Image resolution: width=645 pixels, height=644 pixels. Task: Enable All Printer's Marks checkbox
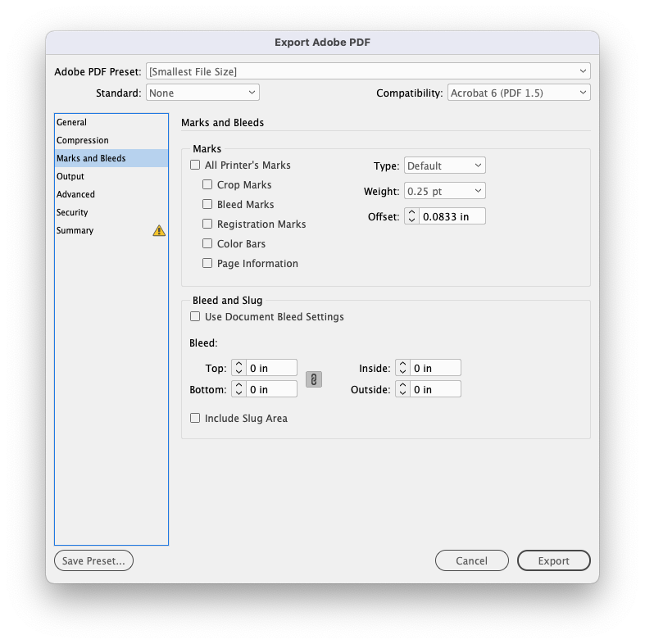tap(195, 165)
